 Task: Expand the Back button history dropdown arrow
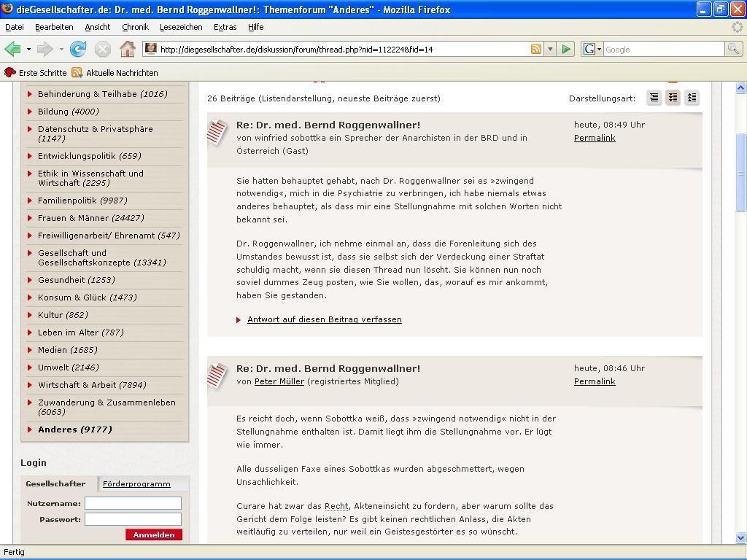(x=28, y=50)
